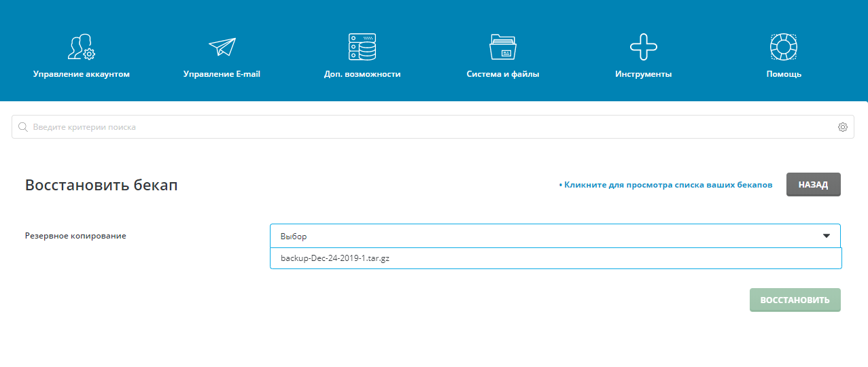Click the server stack icon for Доп. возможности
868x367 pixels.
click(362, 47)
